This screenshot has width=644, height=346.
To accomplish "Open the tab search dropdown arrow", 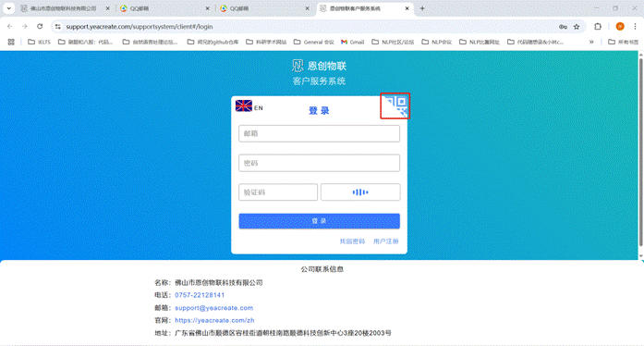I will 8,8.
